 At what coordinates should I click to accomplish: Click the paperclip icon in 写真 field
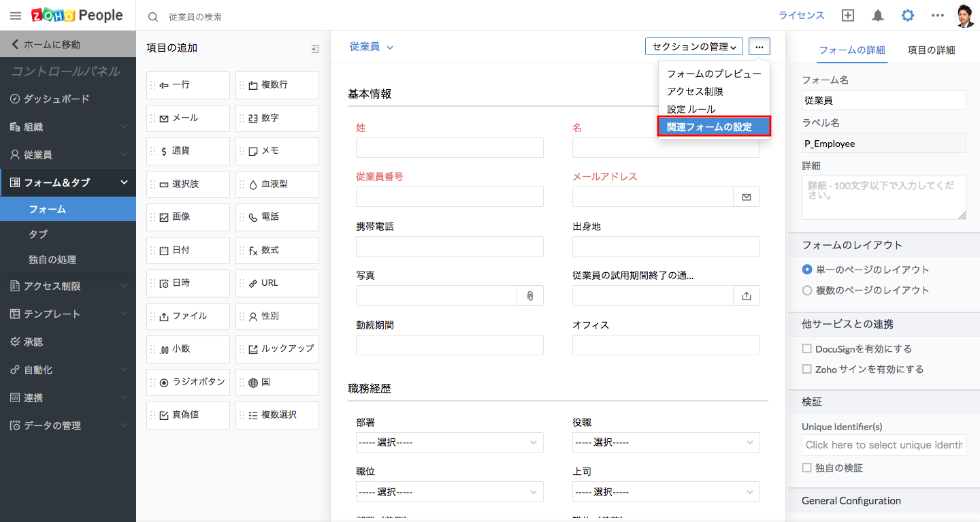tap(530, 295)
